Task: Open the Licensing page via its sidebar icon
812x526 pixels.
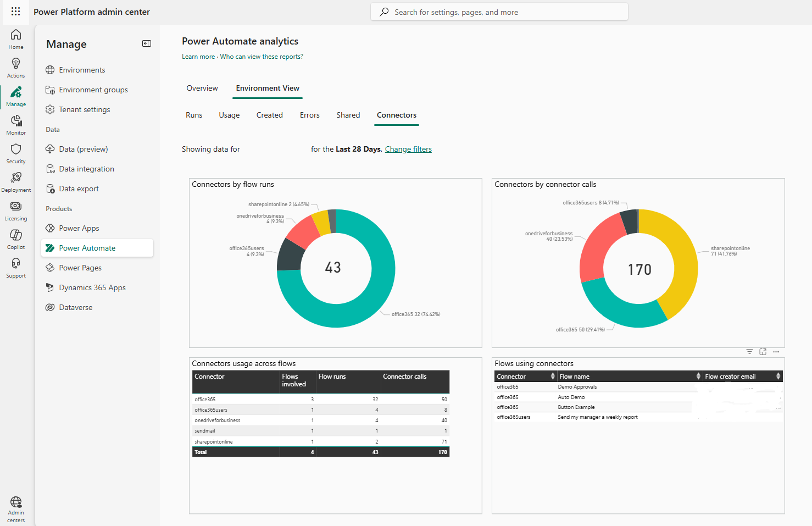Action: point(15,210)
